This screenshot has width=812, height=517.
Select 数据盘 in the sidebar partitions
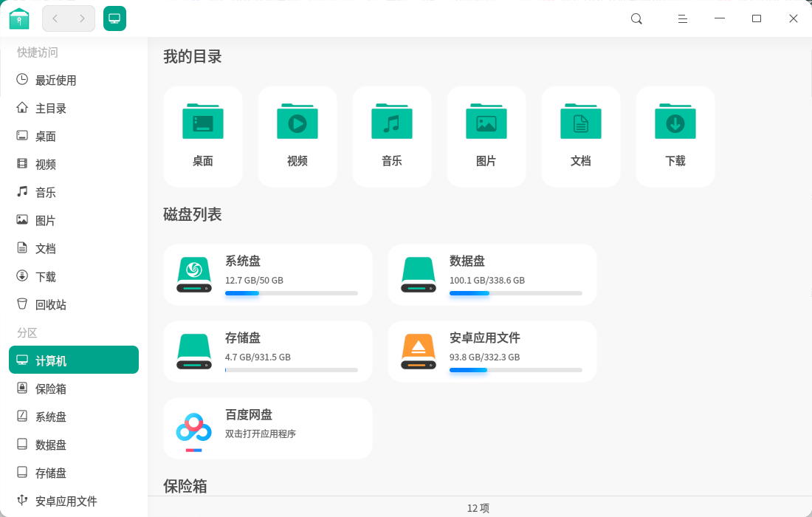(x=74, y=445)
